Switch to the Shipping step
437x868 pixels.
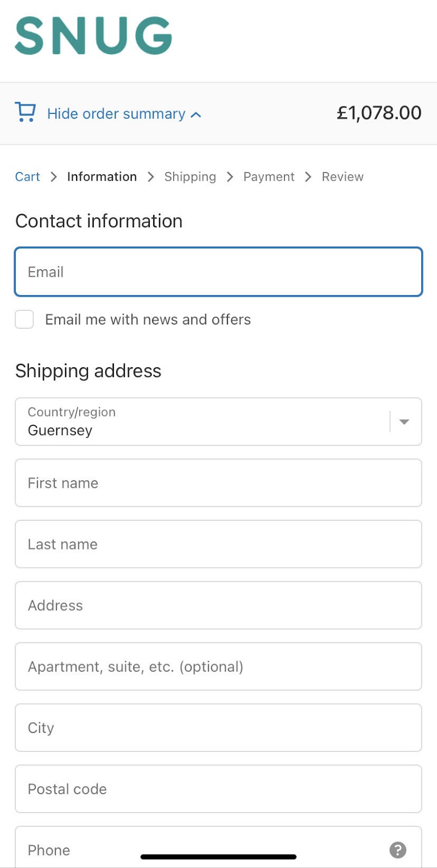pyautogui.click(x=190, y=176)
